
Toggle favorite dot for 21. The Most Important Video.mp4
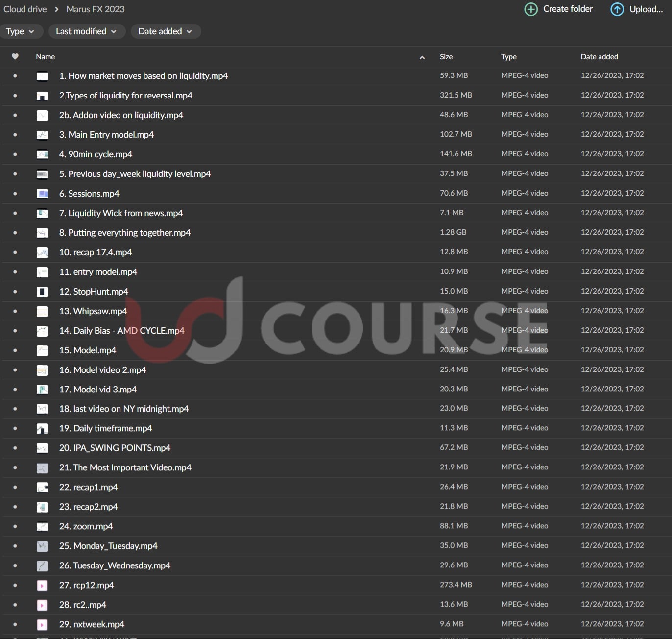[15, 467]
